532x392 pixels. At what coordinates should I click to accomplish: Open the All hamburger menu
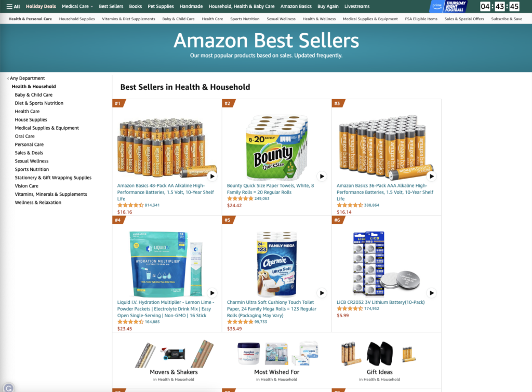tap(13, 6)
